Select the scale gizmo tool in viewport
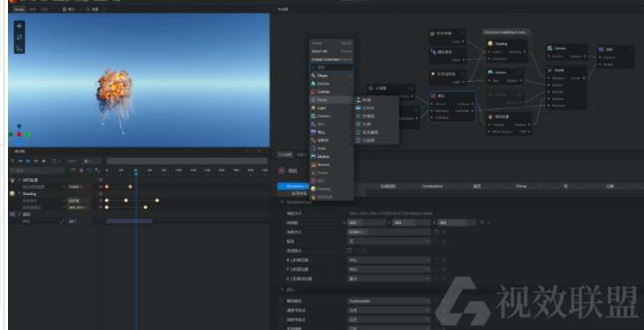Viewport: 644px width, 330px height. 19,48
